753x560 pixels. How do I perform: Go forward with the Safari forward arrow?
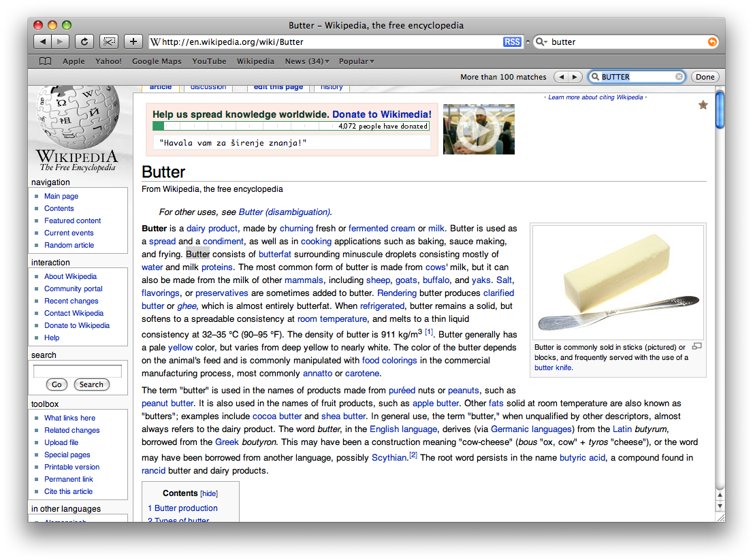[x=60, y=42]
